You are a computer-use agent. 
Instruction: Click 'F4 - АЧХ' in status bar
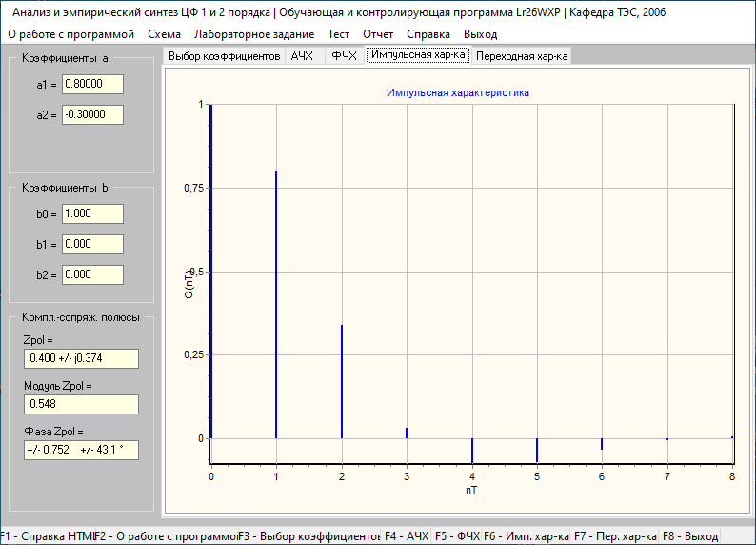[x=407, y=536]
